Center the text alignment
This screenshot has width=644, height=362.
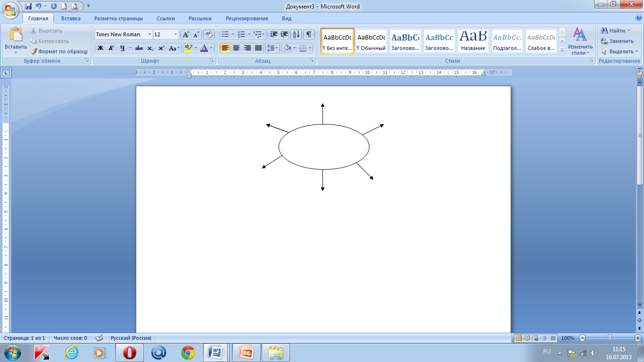click(x=236, y=48)
